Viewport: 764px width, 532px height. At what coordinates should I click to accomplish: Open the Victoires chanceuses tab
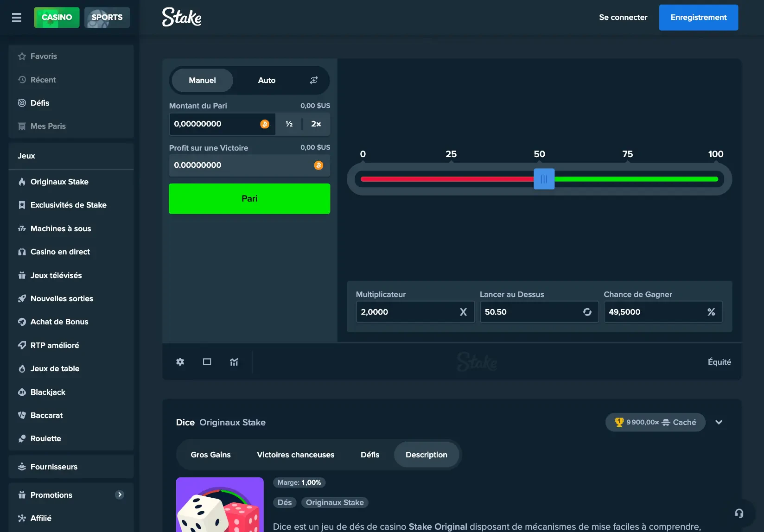296,455
